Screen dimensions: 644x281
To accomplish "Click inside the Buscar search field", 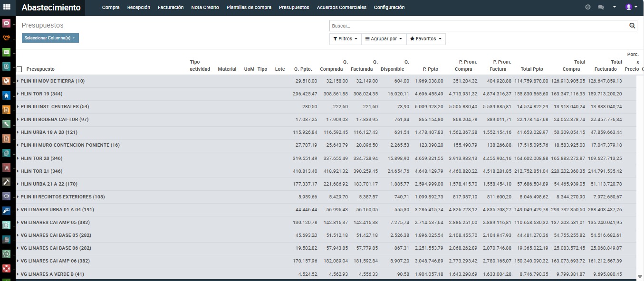I will 478,26.
